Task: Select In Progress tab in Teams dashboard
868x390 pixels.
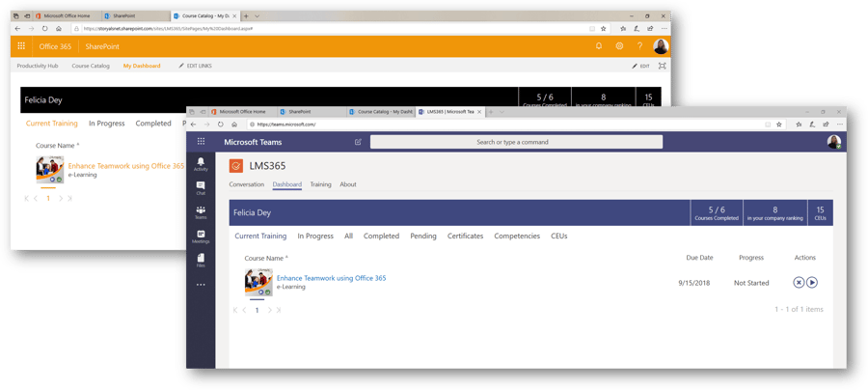Action: click(315, 236)
